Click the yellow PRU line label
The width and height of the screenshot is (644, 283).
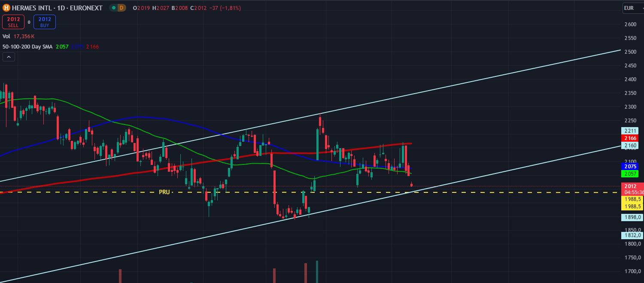pyautogui.click(x=164, y=192)
